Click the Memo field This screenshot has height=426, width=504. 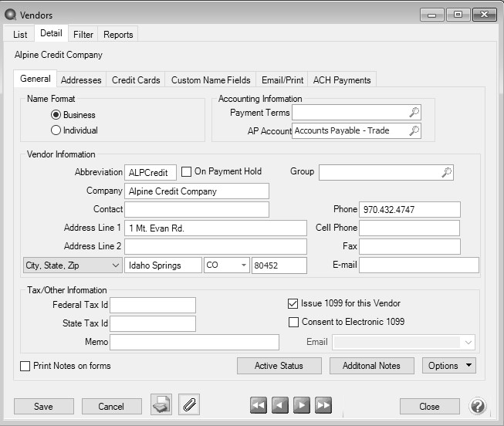click(x=194, y=342)
